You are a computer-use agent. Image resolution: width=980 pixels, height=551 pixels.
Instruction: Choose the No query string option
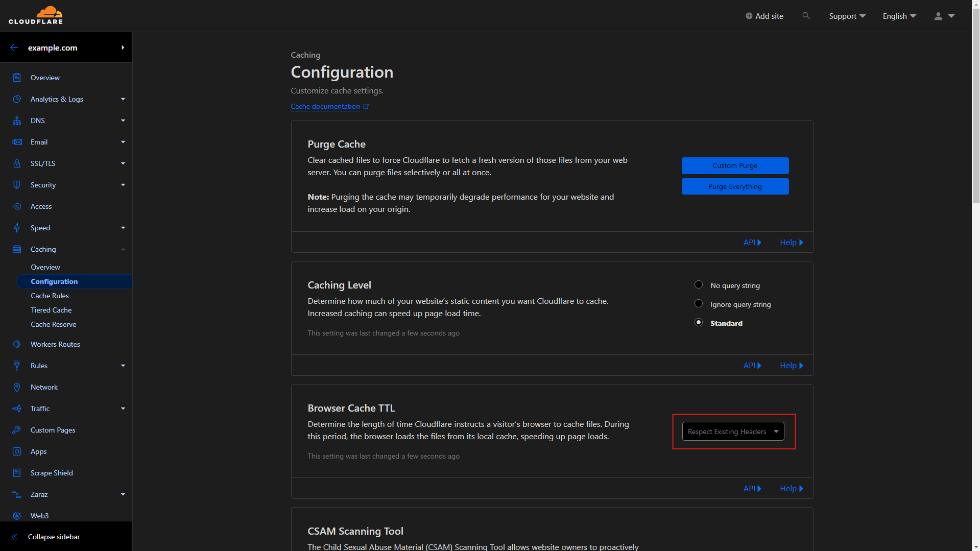point(698,284)
